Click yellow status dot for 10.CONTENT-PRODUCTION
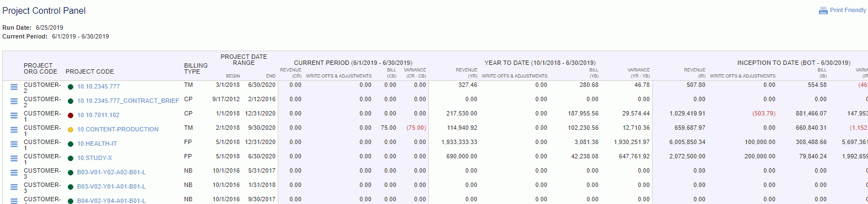The height and width of the screenshot is (204, 868). [71, 130]
